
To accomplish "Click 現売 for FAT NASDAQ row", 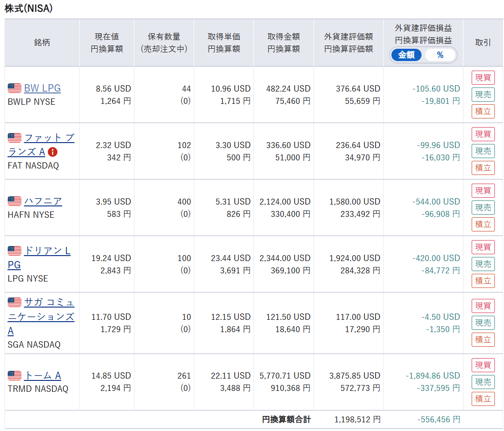I will pyautogui.click(x=483, y=151).
